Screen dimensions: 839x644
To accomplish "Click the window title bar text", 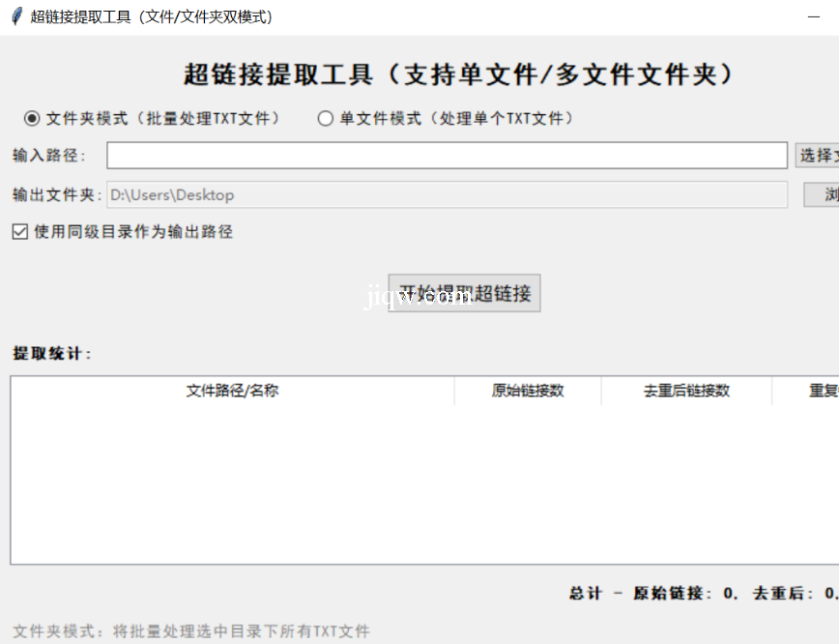I will coord(152,16).
